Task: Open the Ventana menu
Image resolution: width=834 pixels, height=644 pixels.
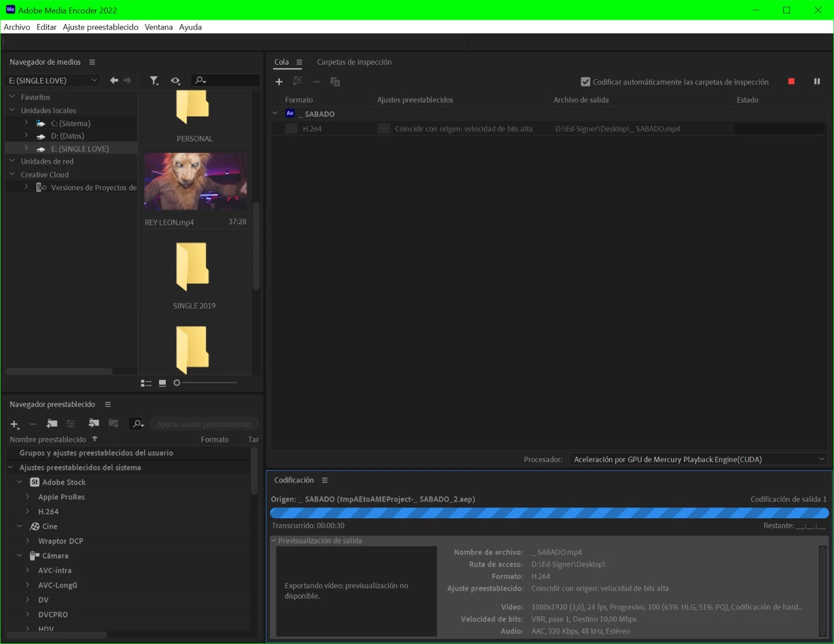Action: click(158, 27)
